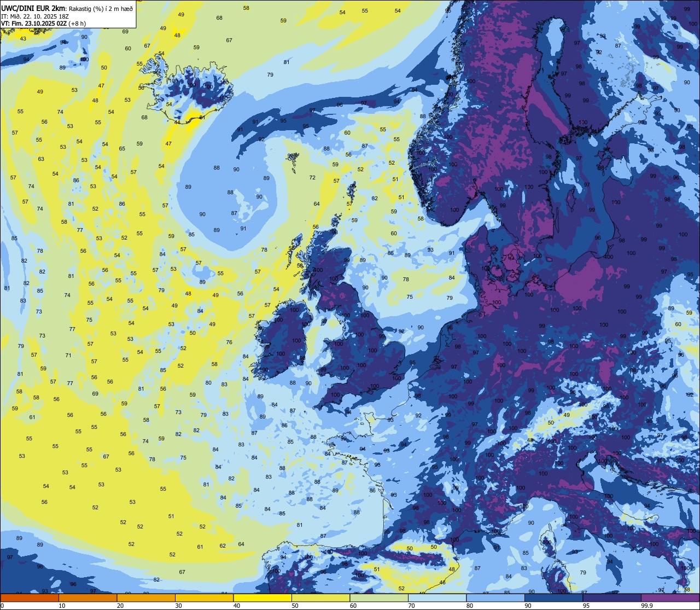
Task: Click the 20–30 light orange legend swatch
Action: click(x=146, y=598)
